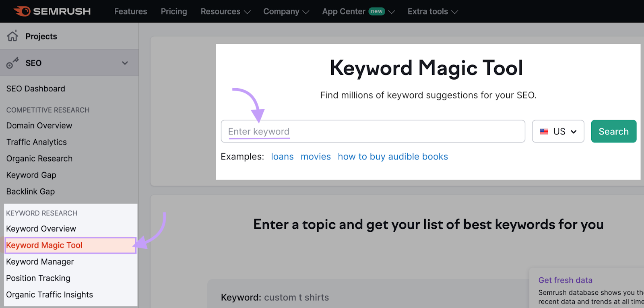Click the 'Examples:' label
The height and width of the screenshot is (308, 644).
tap(242, 157)
